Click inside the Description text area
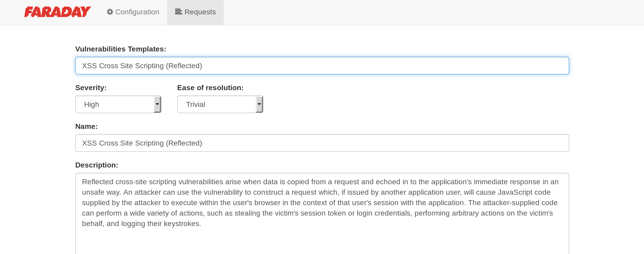Screen dimensions: 644x254 point(322,213)
